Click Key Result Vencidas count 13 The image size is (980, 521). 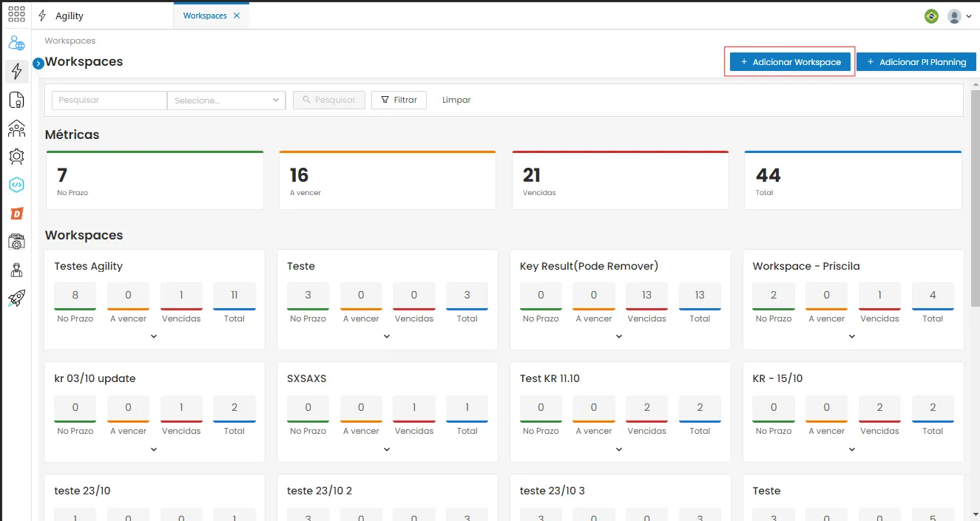pyautogui.click(x=647, y=296)
